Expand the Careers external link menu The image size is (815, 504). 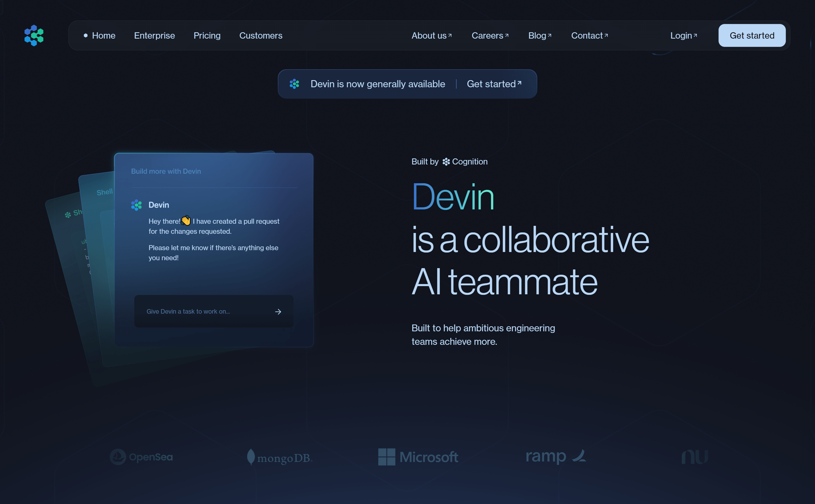point(490,35)
